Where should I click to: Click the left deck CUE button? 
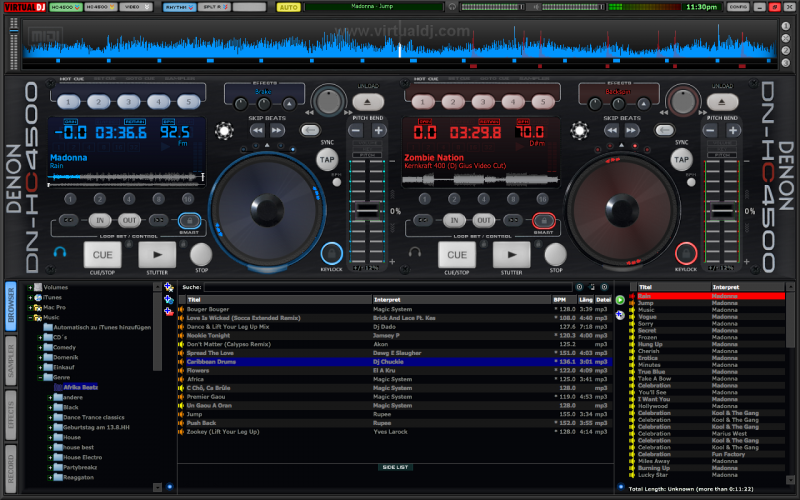(103, 255)
